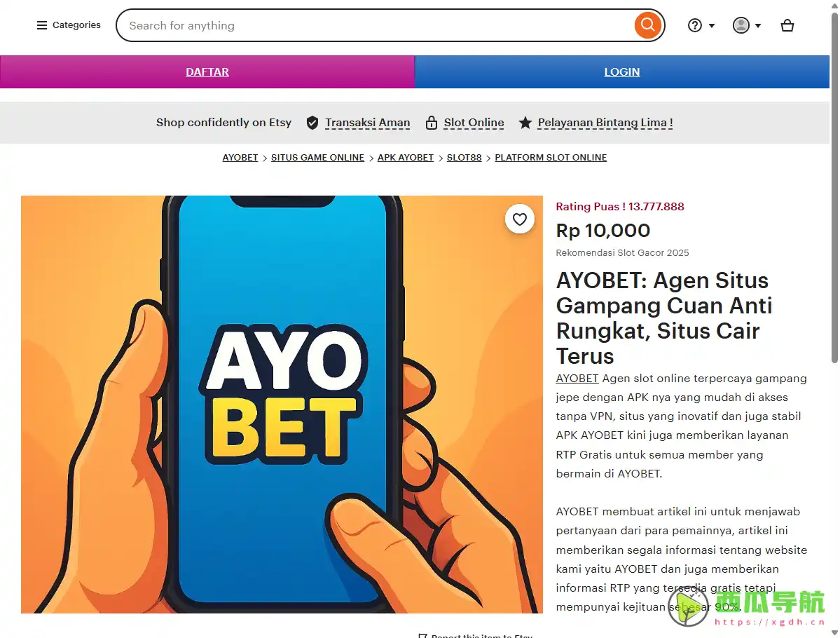Viewport: 840px width, 638px height.
Task: Open the SITUS GAME ONLINE breadcrumb
Action: tap(317, 158)
